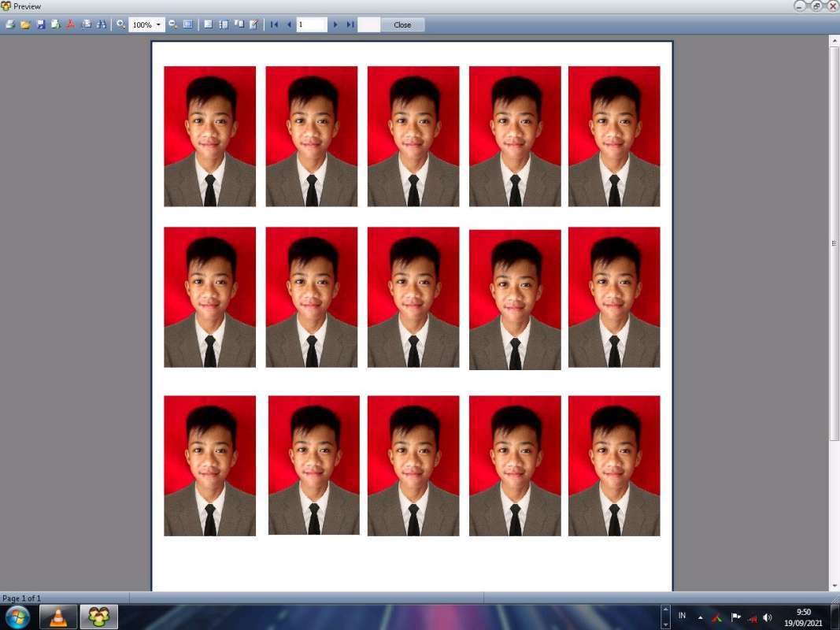840x630 pixels.
Task: Save the preview with the disk icon
Action: pyautogui.click(x=41, y=24)
